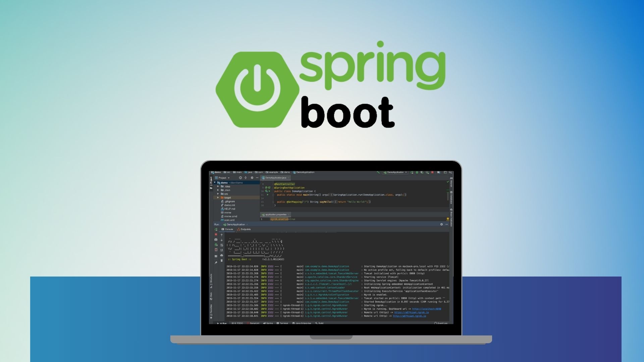The image size is (644, 362).
Task: Select the Console tab
Action: tap(227, 229)
